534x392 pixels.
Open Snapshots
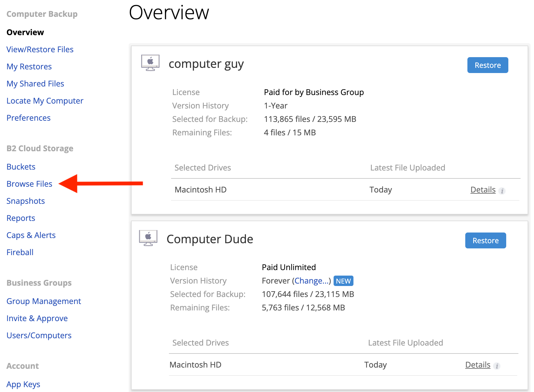[26, 201]
